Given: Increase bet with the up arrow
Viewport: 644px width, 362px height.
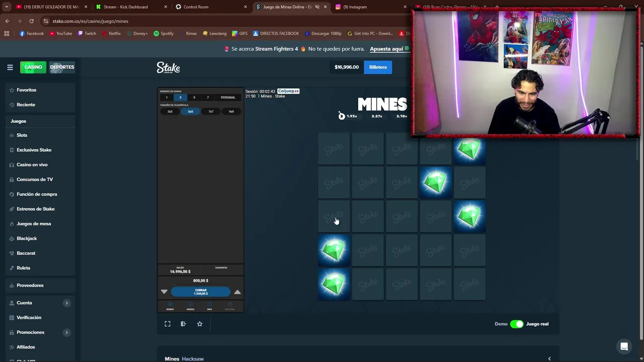Looking at the screenshot, I should [237, 292].
